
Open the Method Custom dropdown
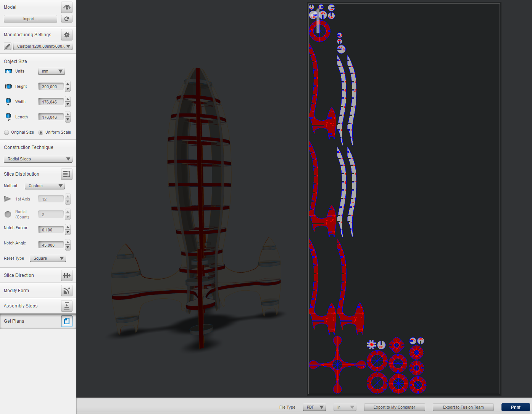(x=45, y=186)
